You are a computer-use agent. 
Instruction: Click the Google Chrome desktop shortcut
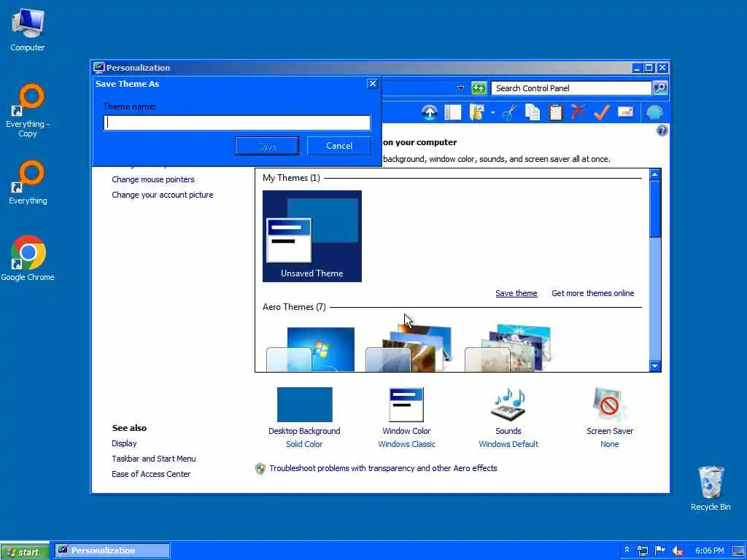tap(28, 258)
